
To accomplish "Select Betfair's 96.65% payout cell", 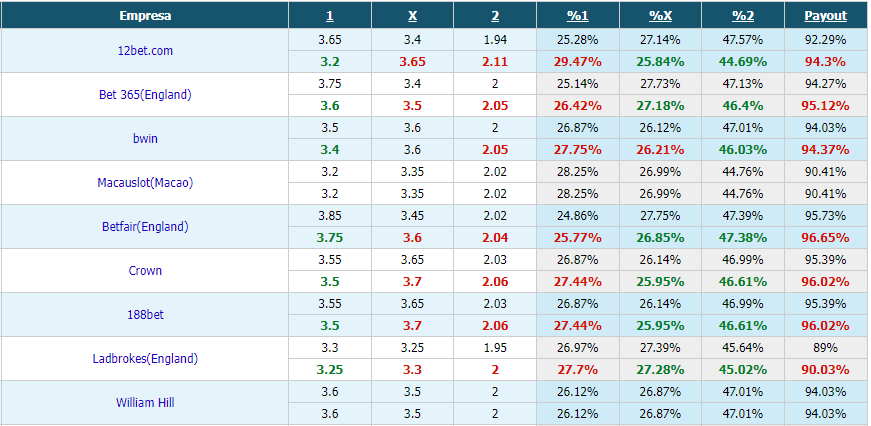I will (x=826, y=238).
